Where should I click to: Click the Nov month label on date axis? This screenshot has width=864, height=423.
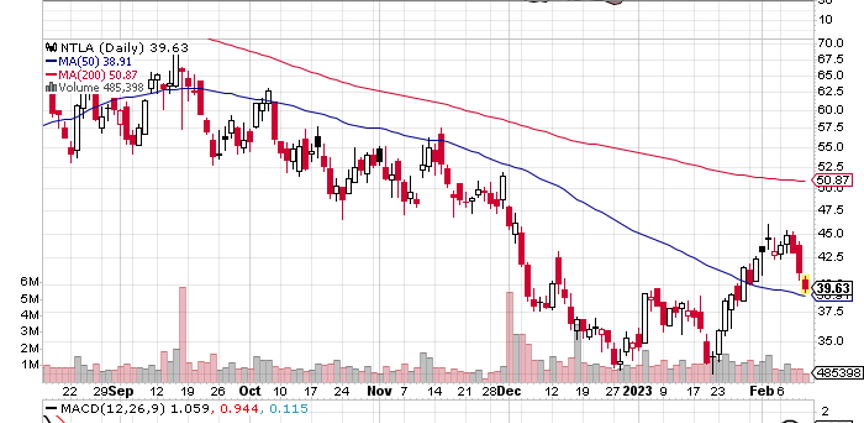[380, 391]
